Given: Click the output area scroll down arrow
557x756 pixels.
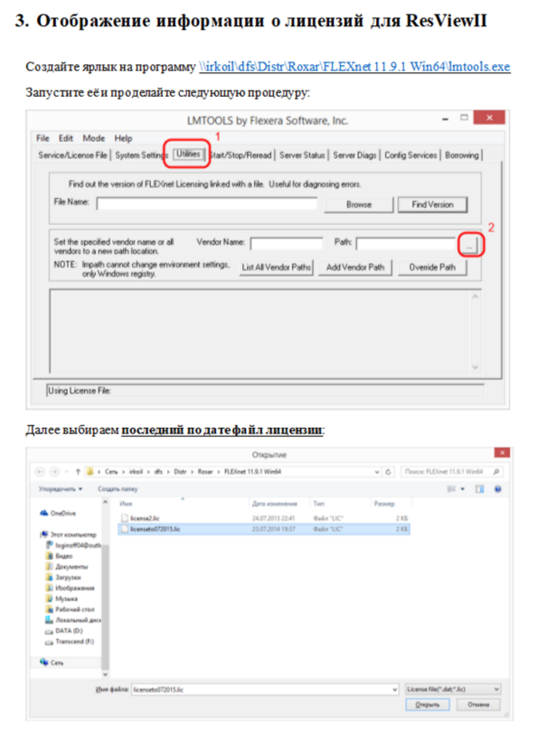Looking at the screenshot, I should (475, 367).
